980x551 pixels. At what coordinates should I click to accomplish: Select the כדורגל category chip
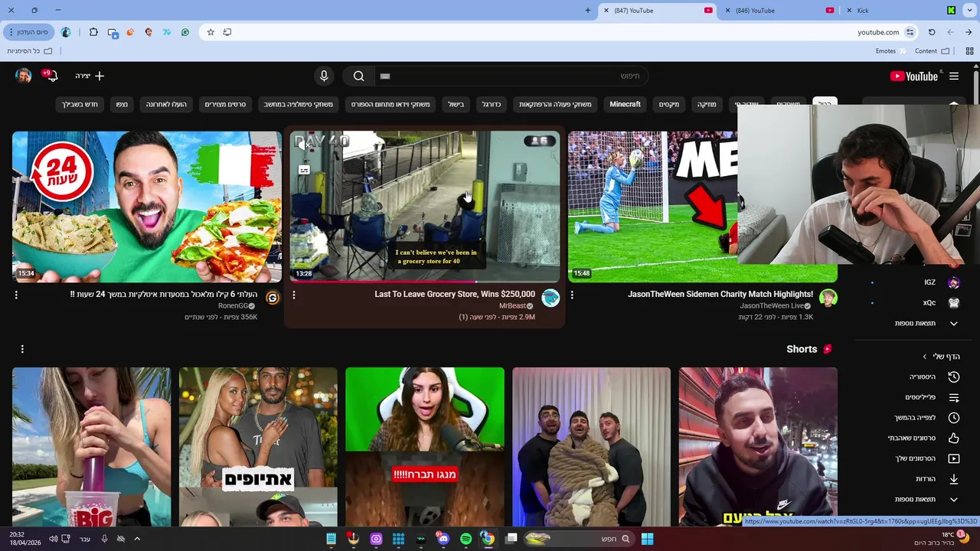[x=491, y=104]
